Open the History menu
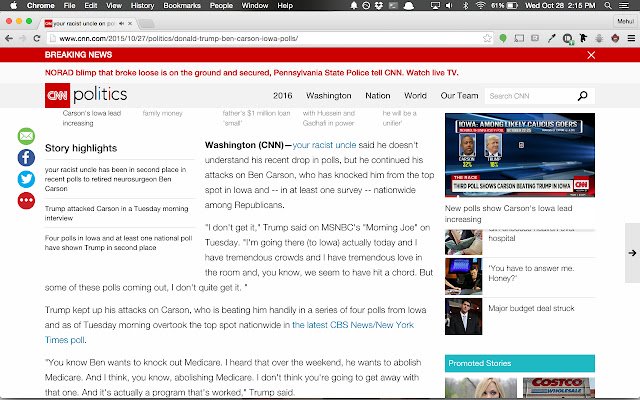The width and height of the screenshot is (640, 400). (x=142, y=5)
